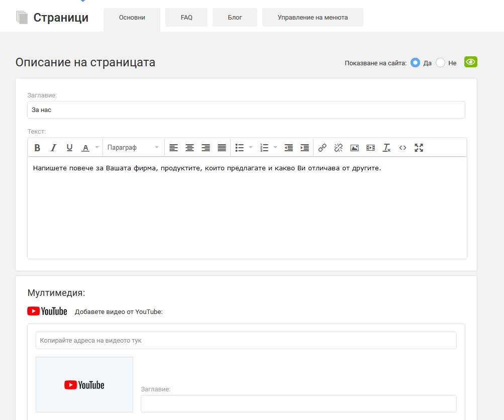Viewport: 504px width, 420px height.
Task: Click the YouTube logo next to Добавете видео
Action: tap(47, 311)
